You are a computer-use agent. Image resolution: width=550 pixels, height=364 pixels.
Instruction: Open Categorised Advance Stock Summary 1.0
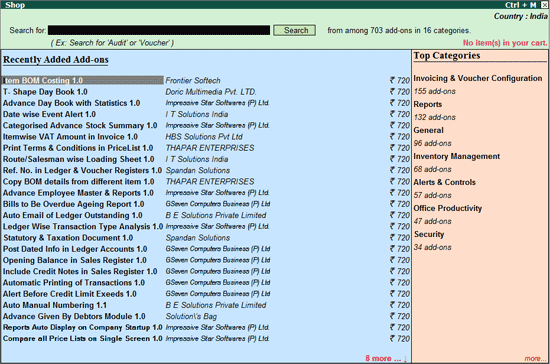tap(80, 126)
